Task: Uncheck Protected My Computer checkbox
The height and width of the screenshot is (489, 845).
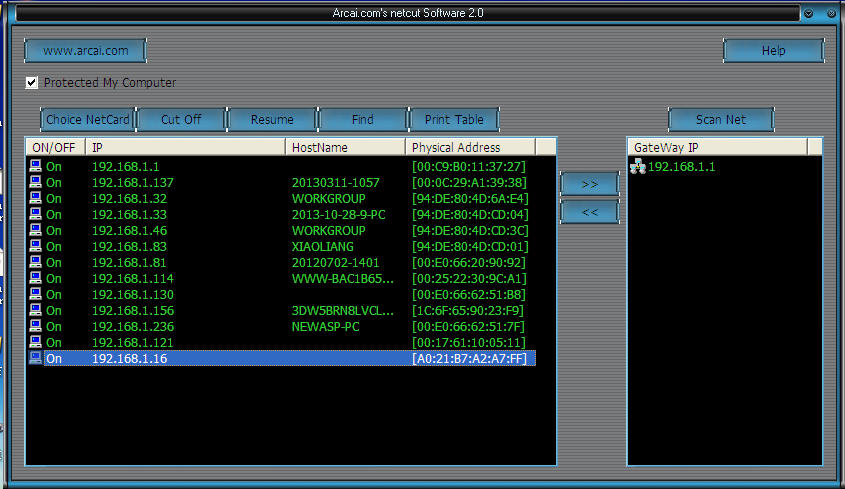Action: [32, 83]
